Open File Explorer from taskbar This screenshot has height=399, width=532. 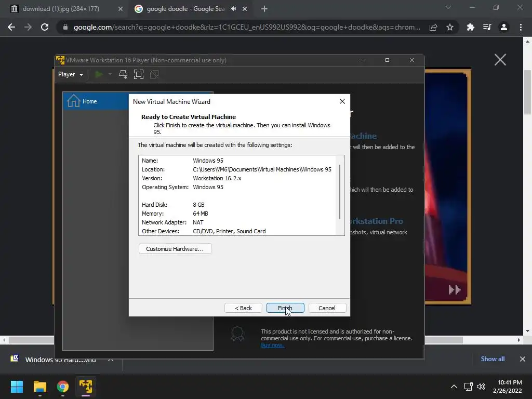click(x=39, y=387)
